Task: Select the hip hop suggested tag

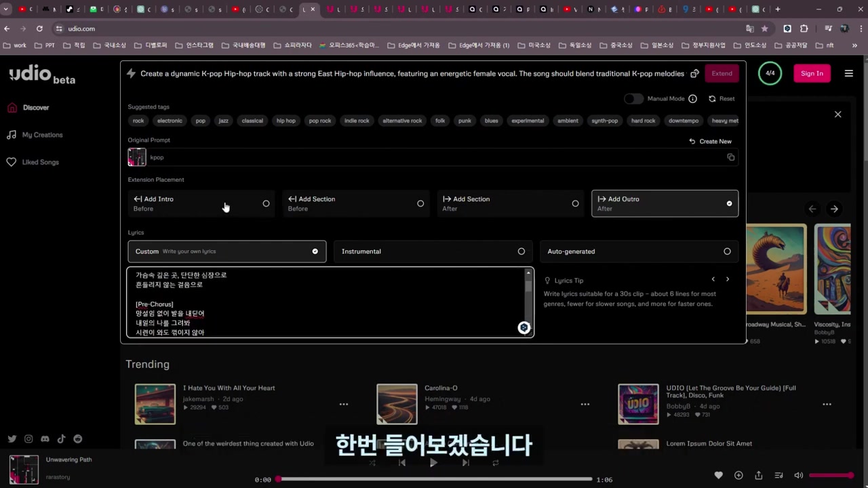Action: tap(285, 121)
